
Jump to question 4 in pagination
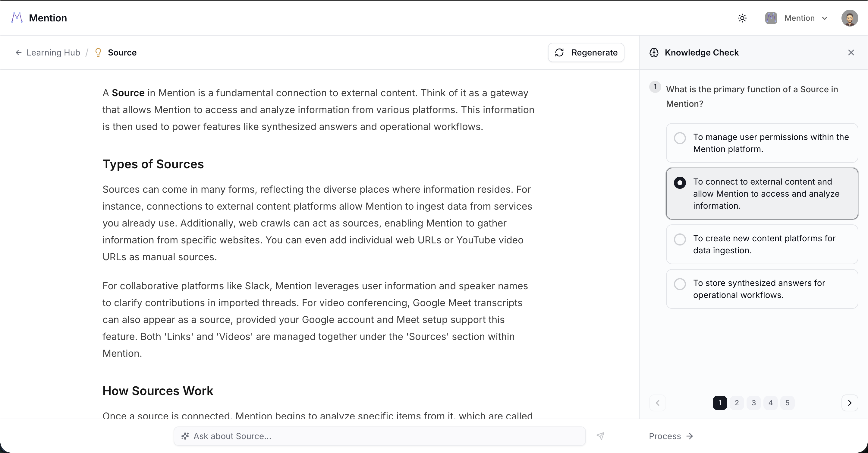[770, 403]
